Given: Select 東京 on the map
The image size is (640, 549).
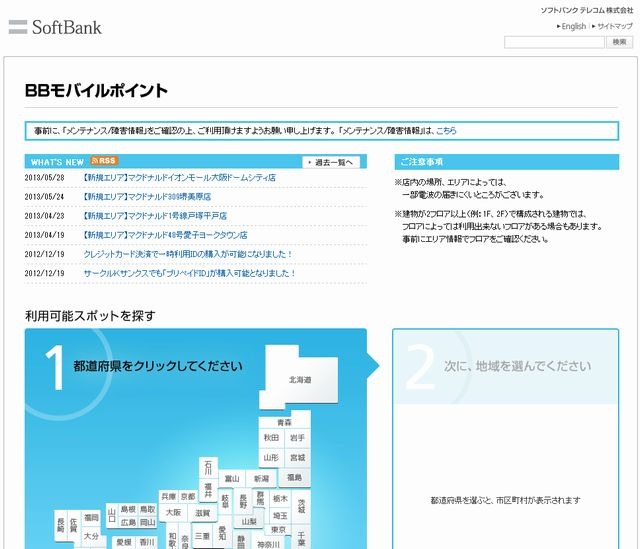Looking at the screenshot, I should coord(278,529).
